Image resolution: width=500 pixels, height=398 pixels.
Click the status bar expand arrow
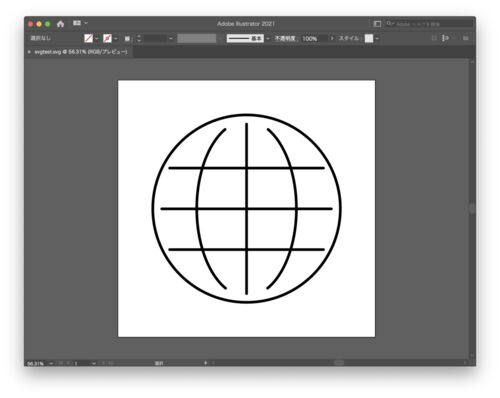(205, 363)
